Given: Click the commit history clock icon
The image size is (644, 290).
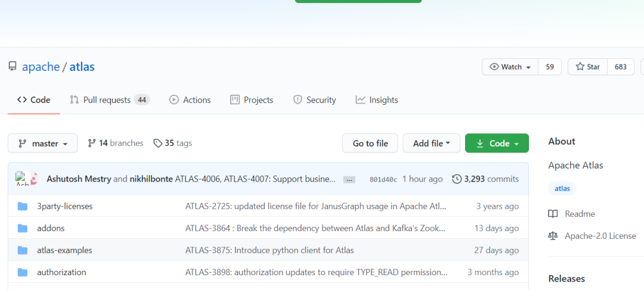Looking at the screenshot, I should tap(457, 179).
